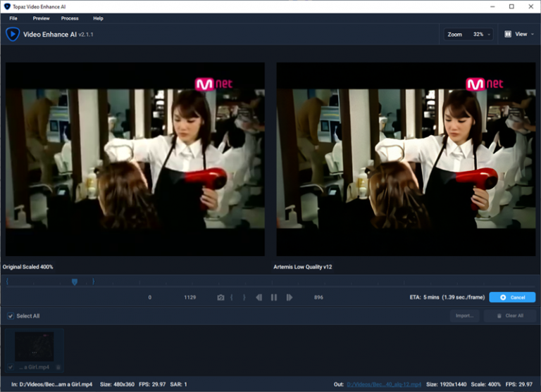541x392 pixels.
Task: Take a snapshot with the camera icon
Action: point(220,297)
